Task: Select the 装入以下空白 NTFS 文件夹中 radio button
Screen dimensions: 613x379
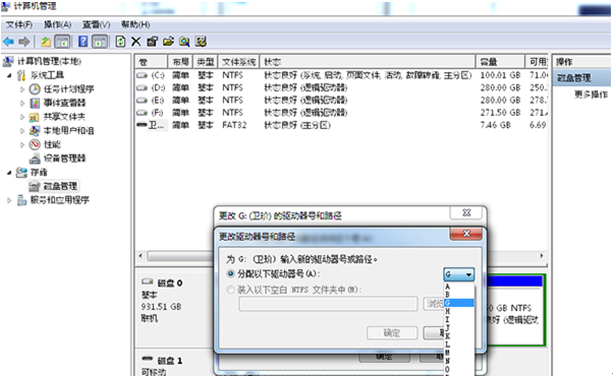Action: click(x=231, y=290)
